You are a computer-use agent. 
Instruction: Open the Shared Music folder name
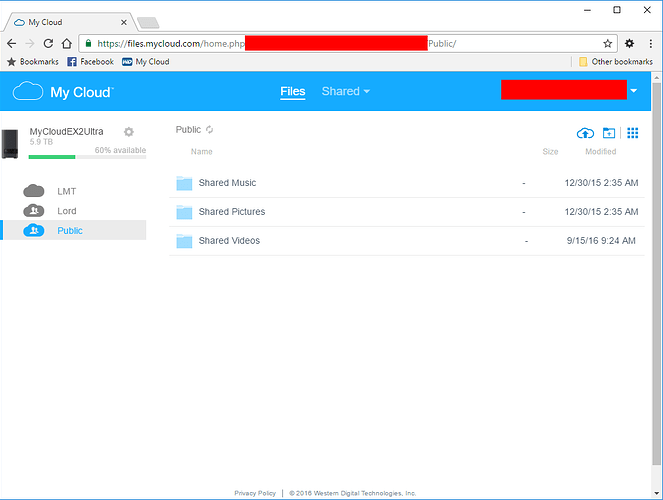point(227,183)
